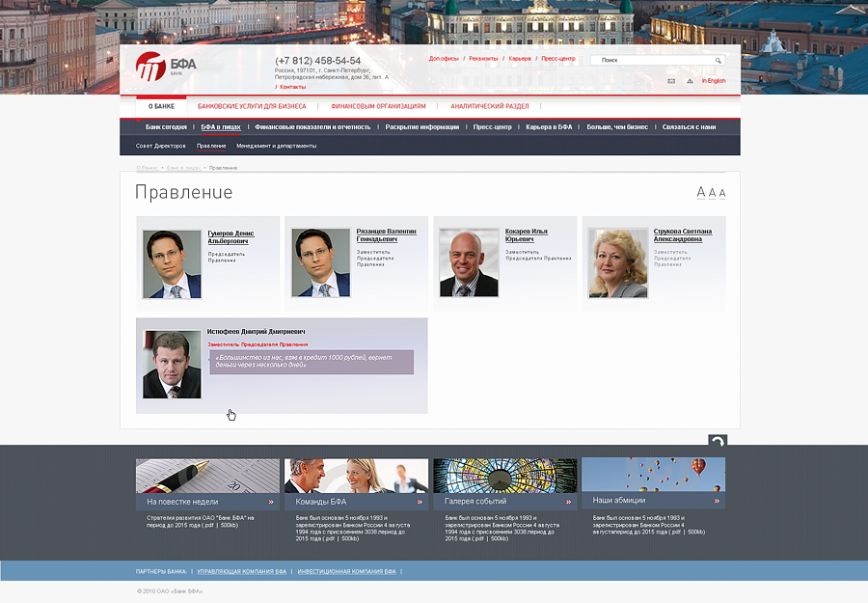Open Пресс-центр in dark menu bar
868x603 pixels.
pos(492,127)
